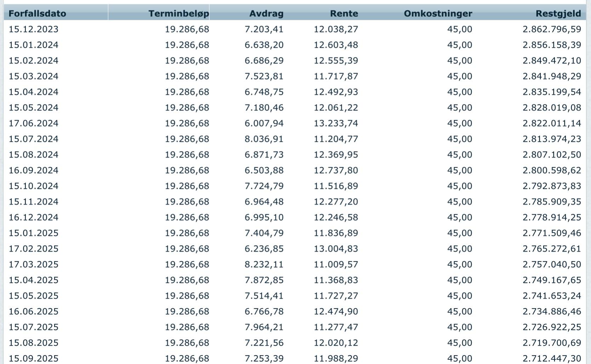This screenshot has height=364, width=591.
Task: Select the row dated 15.12.2023
Action: [x=34, y=29]
